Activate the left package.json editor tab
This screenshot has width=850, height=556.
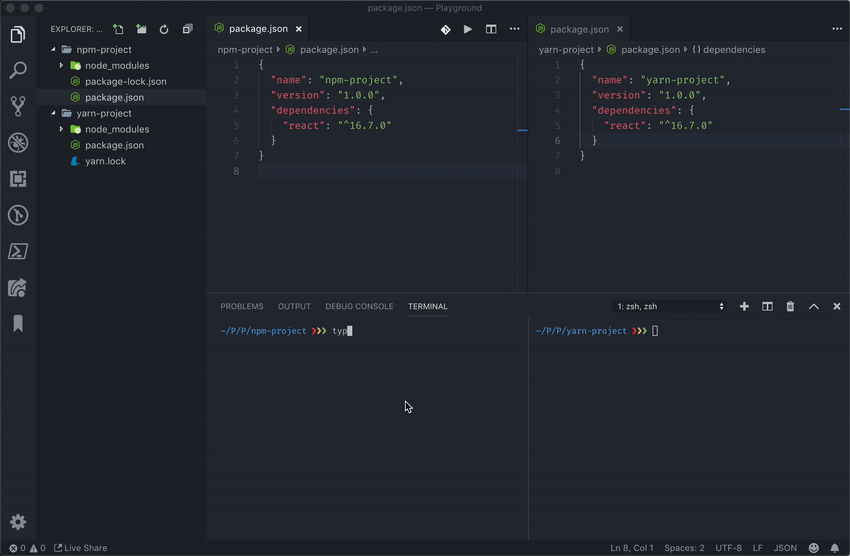click(x=258, y=29)
